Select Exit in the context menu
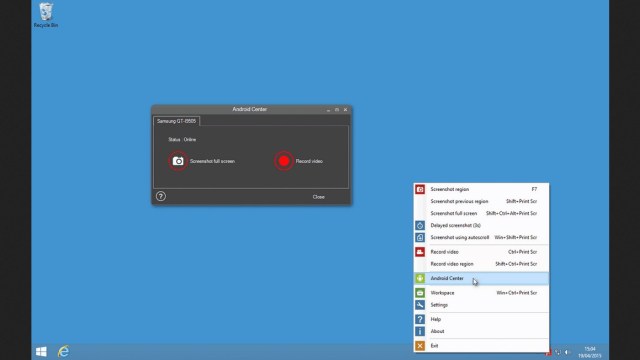The image size is (640, 360). (481, 346)
